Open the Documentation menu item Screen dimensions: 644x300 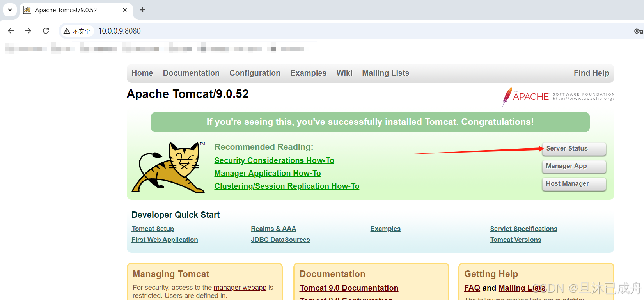191,73
